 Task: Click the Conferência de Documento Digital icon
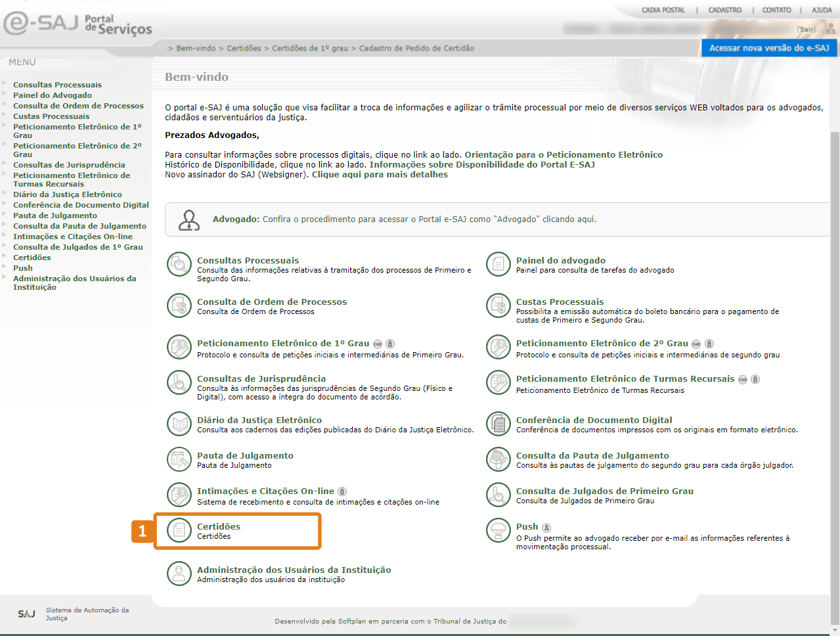click(x=498, y=424)
